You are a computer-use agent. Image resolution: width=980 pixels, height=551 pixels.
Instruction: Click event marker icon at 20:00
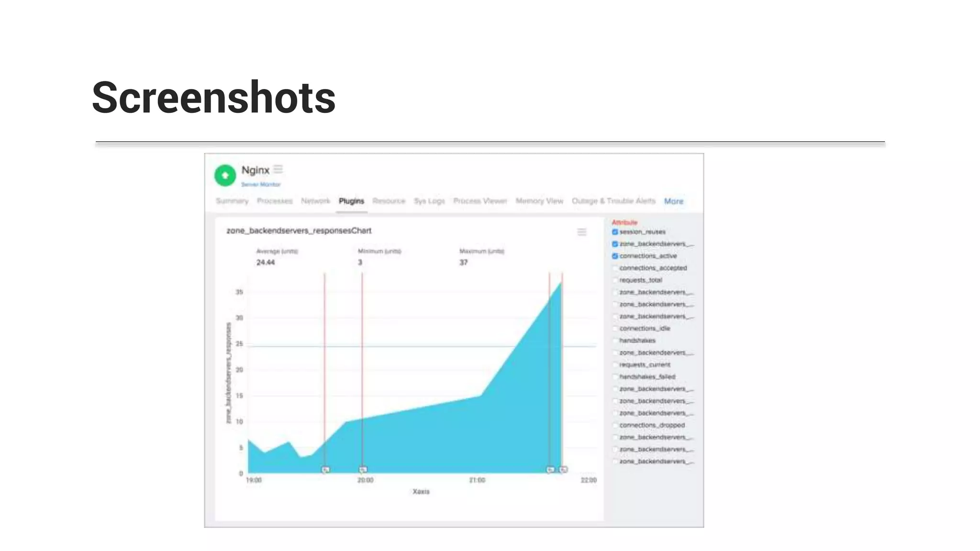363,470
